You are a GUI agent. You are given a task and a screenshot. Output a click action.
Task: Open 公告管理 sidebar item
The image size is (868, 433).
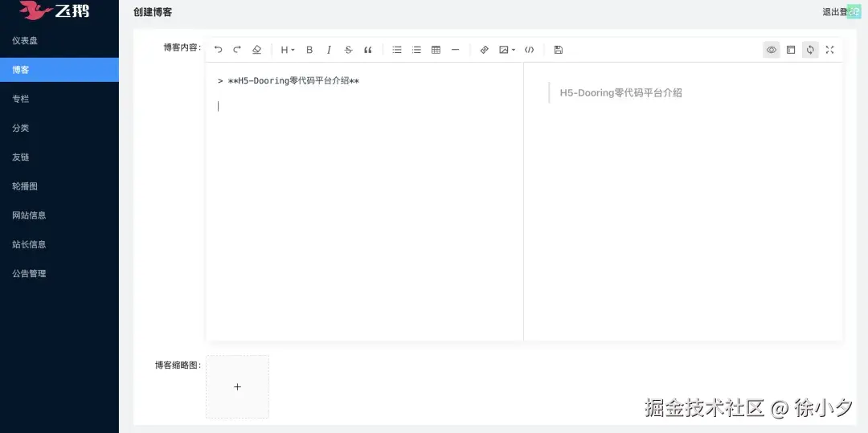(x=59, y=273)
